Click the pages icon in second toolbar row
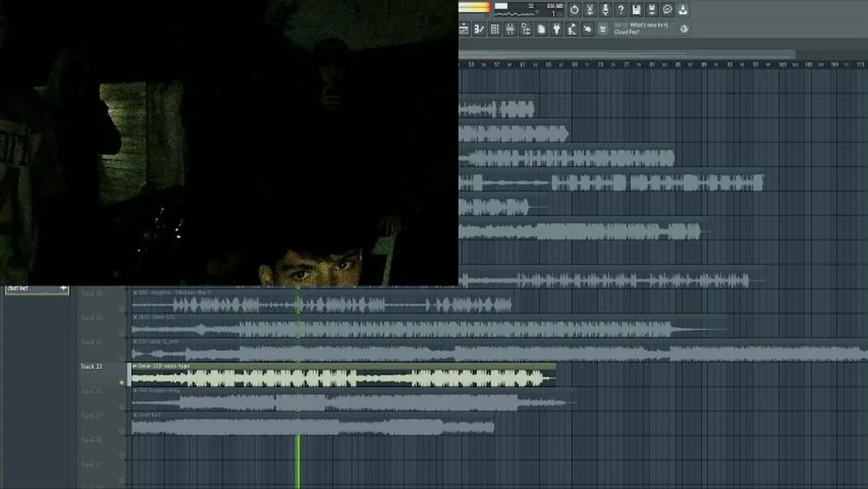 pos(541,29)
